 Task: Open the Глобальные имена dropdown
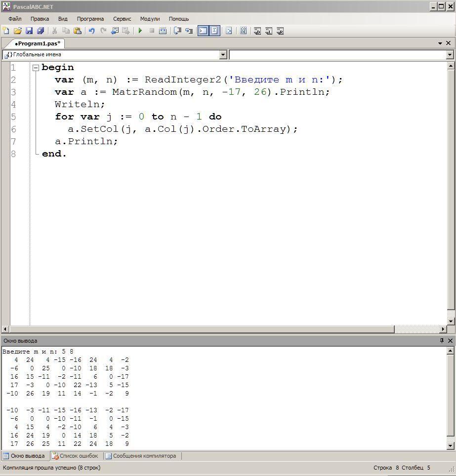pos(223,55)
